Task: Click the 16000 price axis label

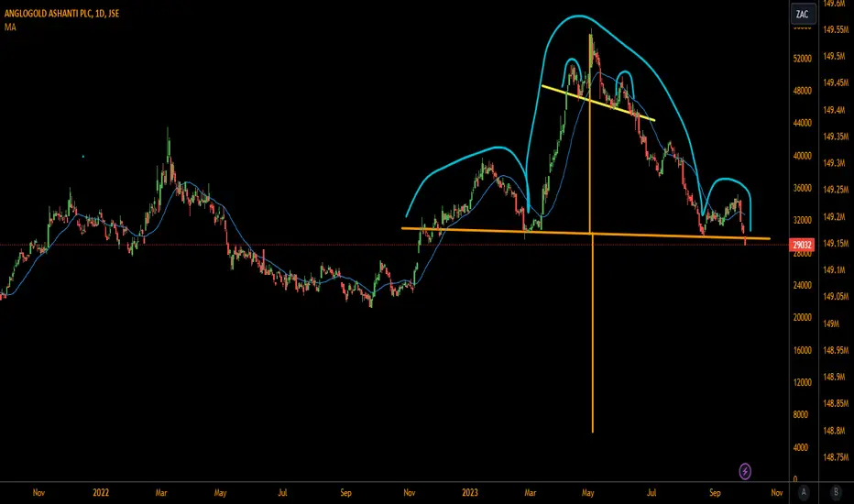Action: tap(803, 350)
